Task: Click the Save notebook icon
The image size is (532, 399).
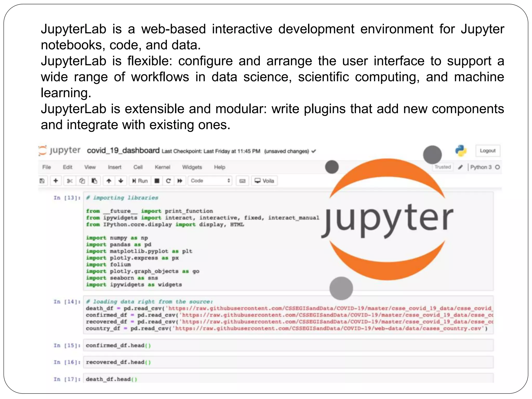Action: 42,181
